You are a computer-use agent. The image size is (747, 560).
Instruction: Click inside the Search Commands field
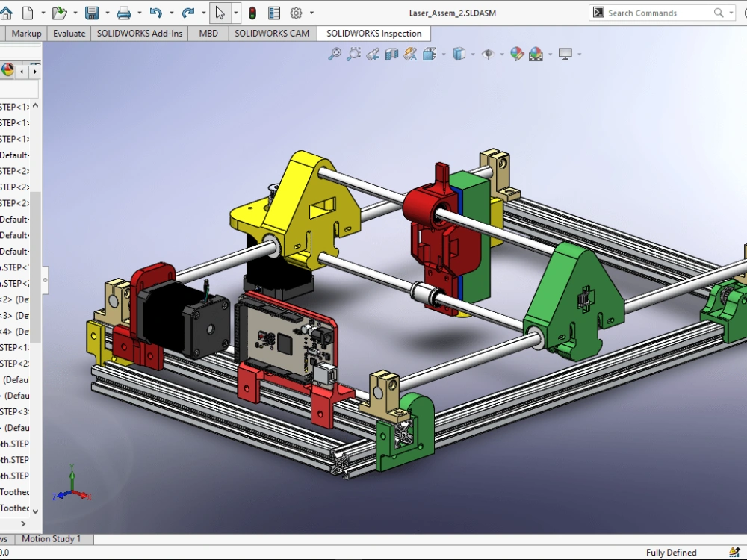click(657, 13)
